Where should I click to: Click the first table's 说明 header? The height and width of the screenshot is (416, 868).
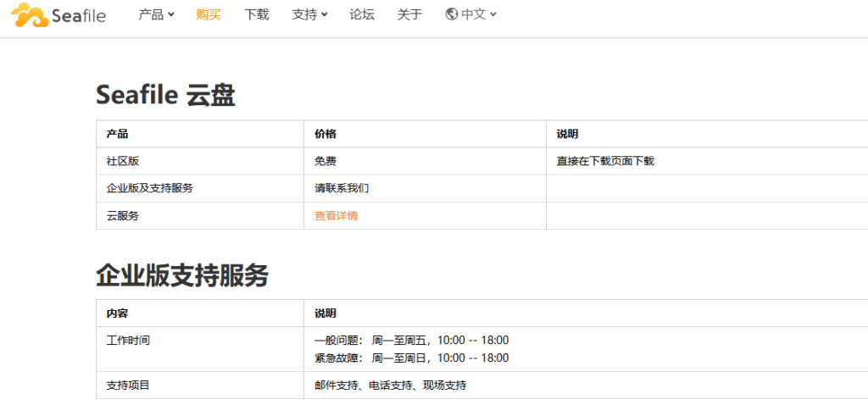pos(567,134)
